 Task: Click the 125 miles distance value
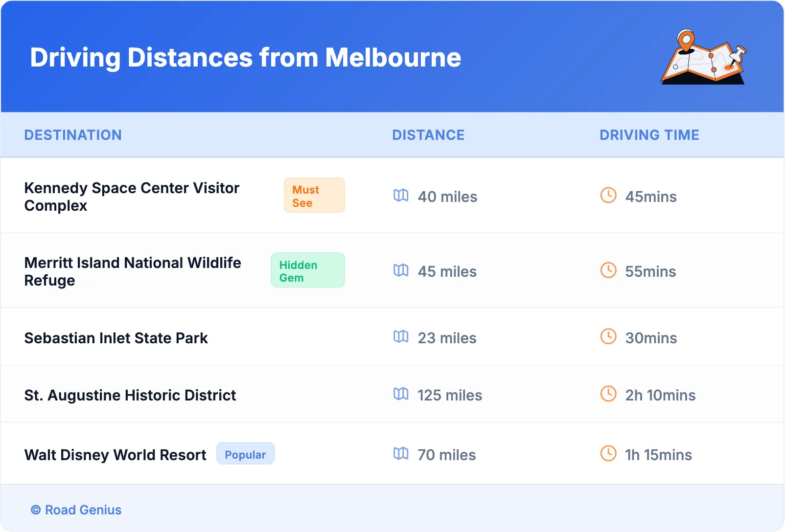[x=450, y=395]
